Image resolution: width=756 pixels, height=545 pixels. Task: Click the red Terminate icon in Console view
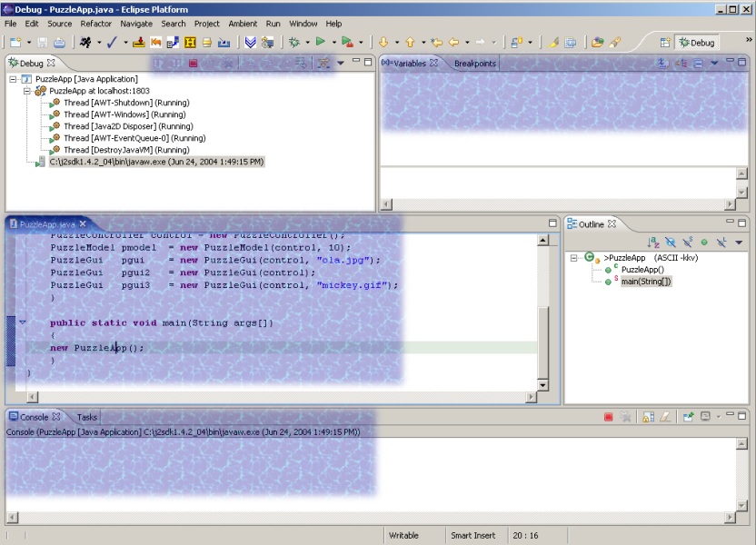608,417
